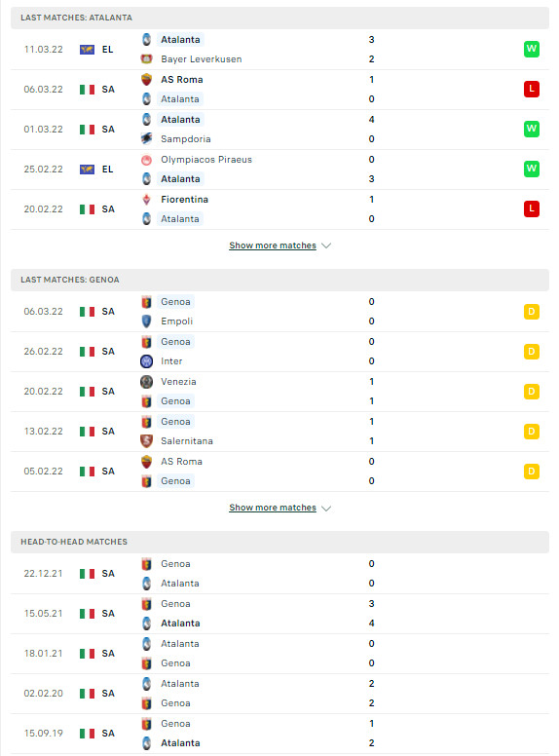
Task: Click the Venezia team crest
Action: click(x=146, y=382)
